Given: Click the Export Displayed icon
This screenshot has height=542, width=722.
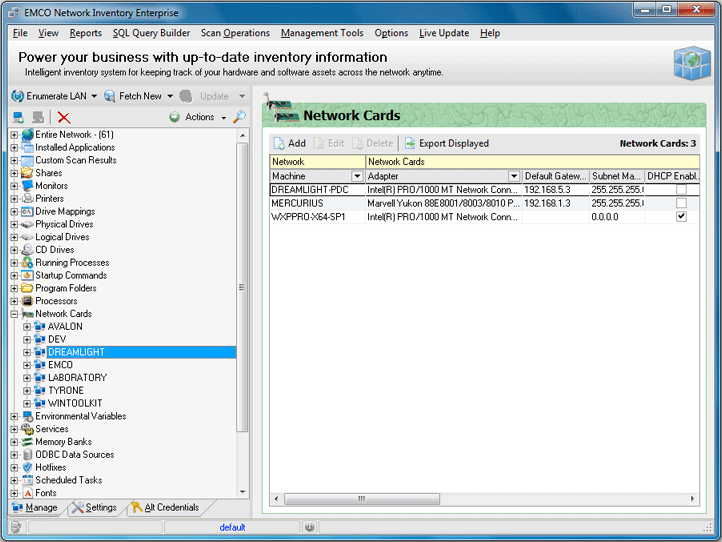Looking at the screenshot, I should click(x=410, y=143).
